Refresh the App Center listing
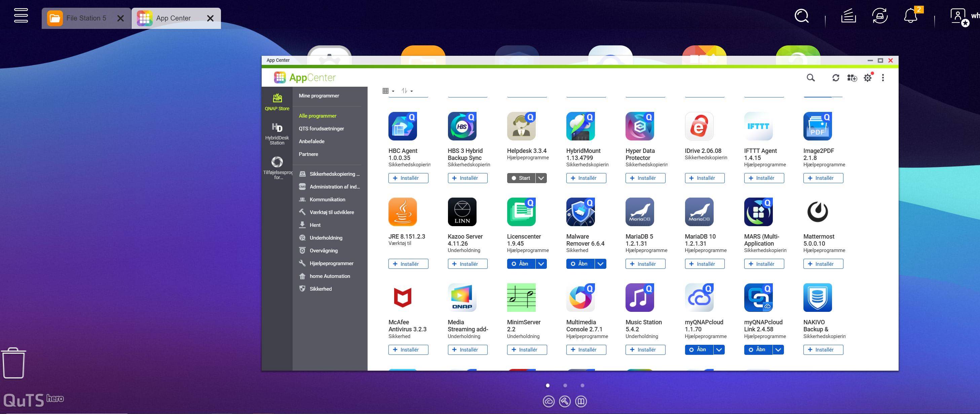Screen dimensions: 980x414 [x=835, y=78]
